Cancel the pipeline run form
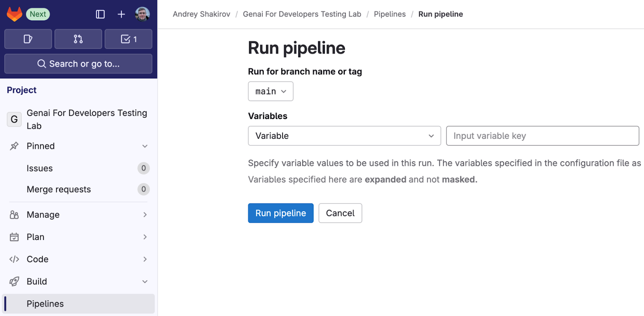The height and width of the screenshot is (316, 644). (340, 213)
